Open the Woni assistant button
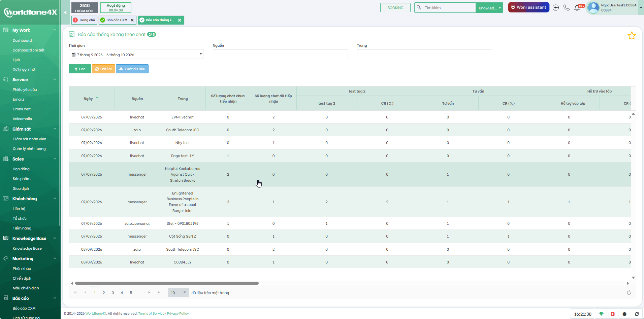644x319 pixels. pos(528,7)
